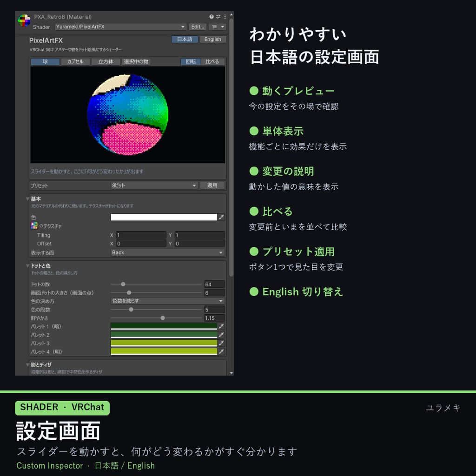Adjust the ドットの数 slider
The image size is (476, 476).
click(x=156, y=284)
